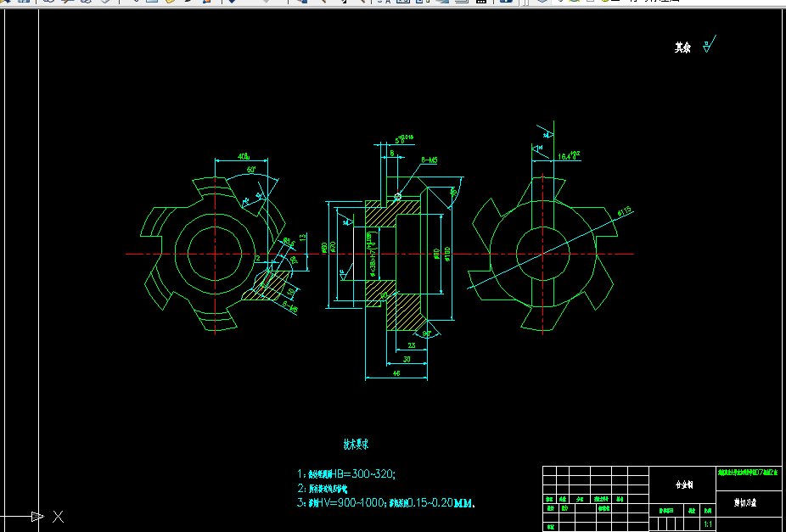Select the 其余 text label
The width and height of the screenshot is (786, 532).
pyautogui.click(x=682, y=48)
